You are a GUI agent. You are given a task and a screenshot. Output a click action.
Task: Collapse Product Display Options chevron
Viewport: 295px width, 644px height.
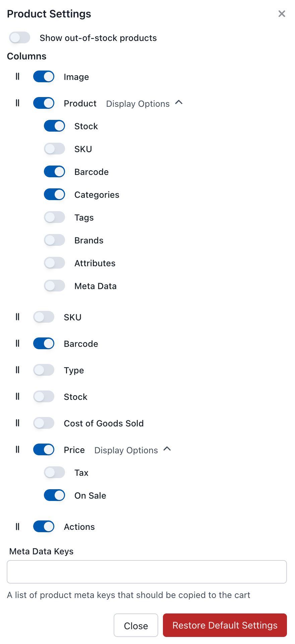[179, 102]
